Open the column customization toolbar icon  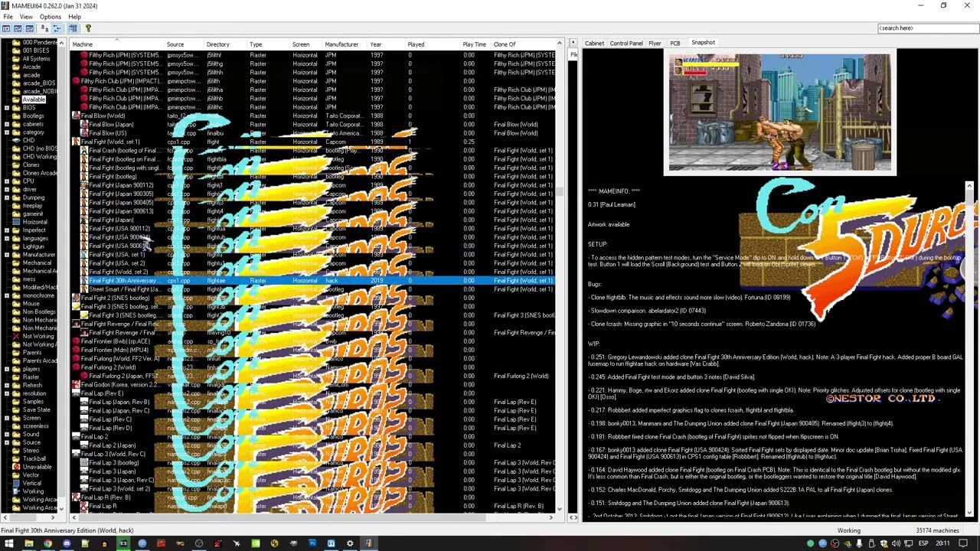click(73, 28)
